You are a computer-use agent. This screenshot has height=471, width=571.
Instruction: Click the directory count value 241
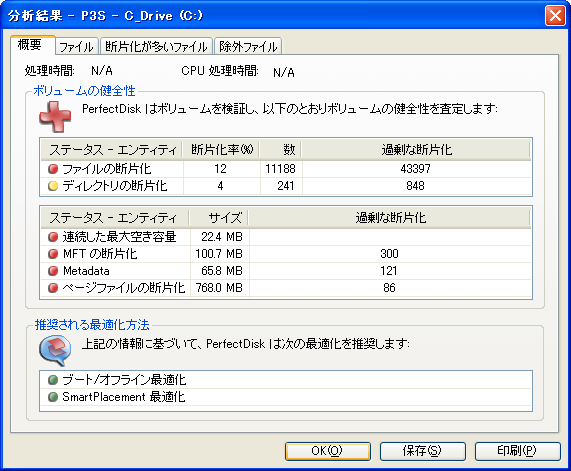286,186
